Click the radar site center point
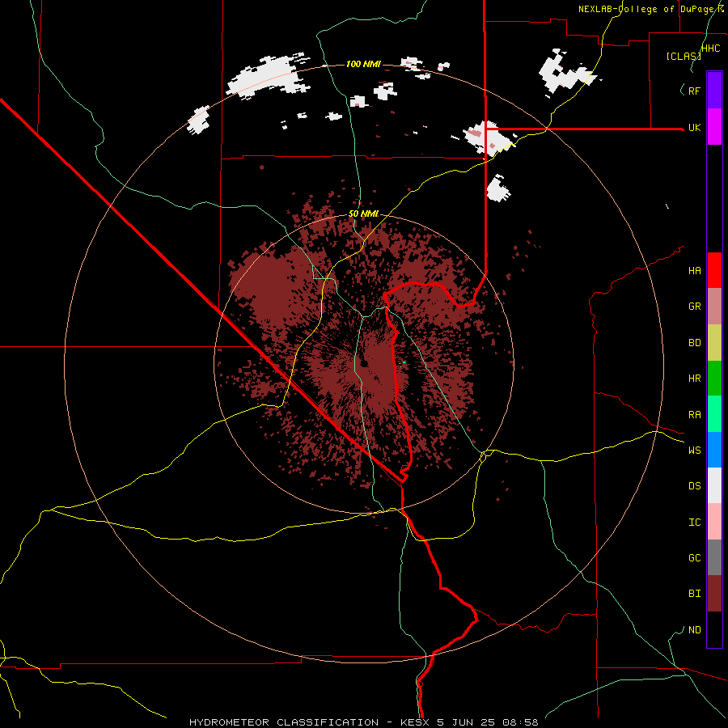 point(364,362)
